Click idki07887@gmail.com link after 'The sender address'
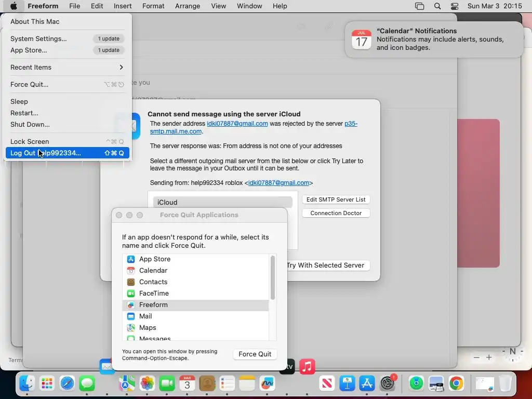 click(237, 124)
